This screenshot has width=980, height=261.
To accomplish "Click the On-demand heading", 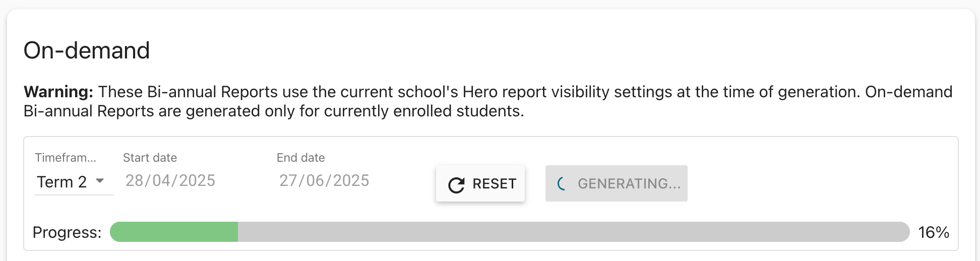I will tap(87, 50).
